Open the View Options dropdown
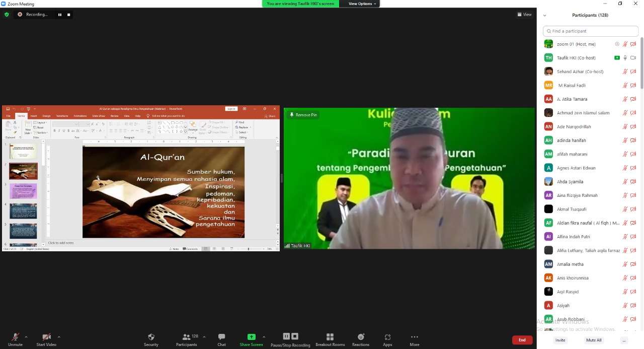644x349 pixels. [362, 4]
